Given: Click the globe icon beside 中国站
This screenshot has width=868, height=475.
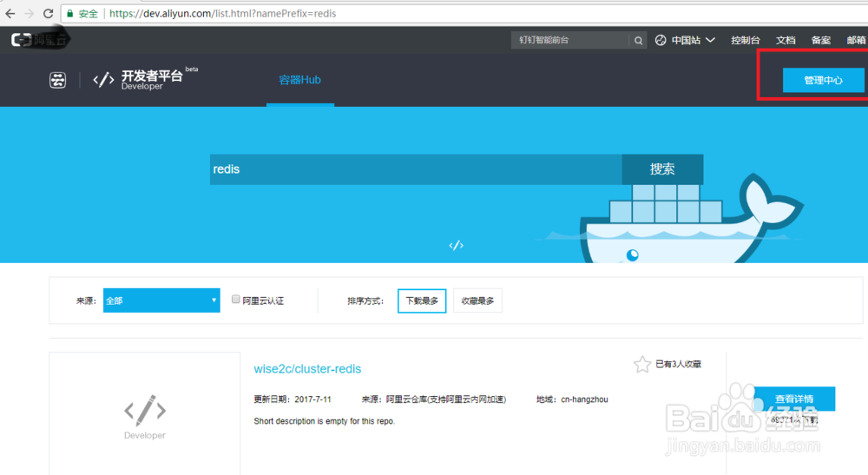Looking at the screenshot, I should point(661,40).
